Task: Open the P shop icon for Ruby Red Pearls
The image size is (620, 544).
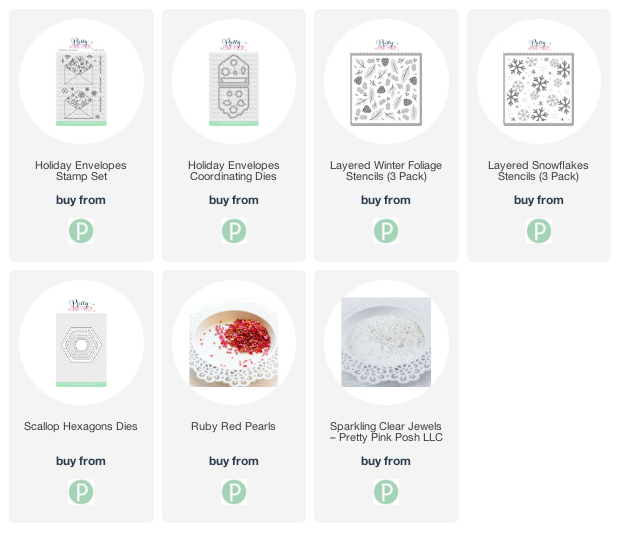Action: coord(234,492)
